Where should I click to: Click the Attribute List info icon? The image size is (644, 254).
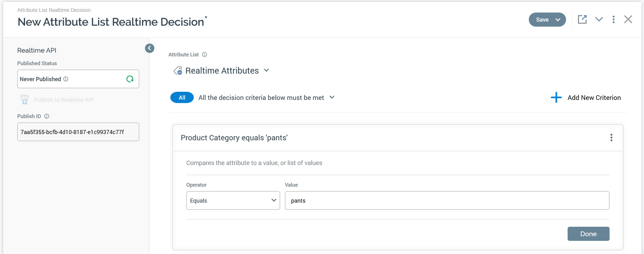pyautogui.click(x=204, y=54)
